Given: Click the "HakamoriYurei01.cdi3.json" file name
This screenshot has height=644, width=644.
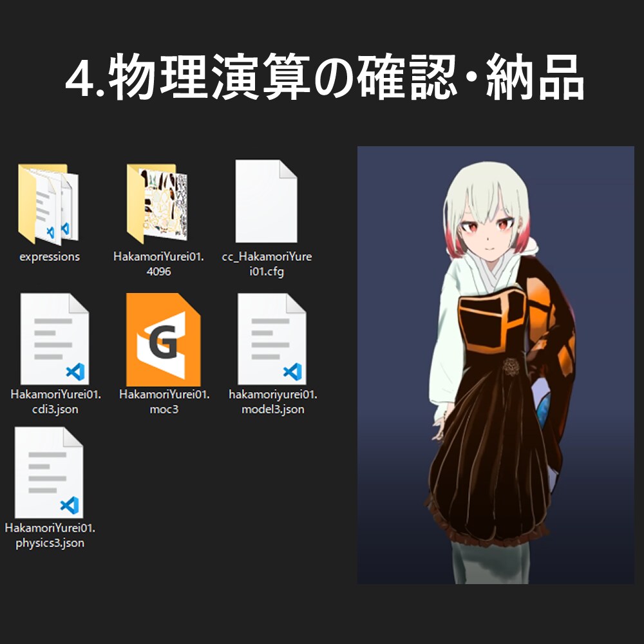Looking at the screenshot, I should tap(55, 402).
